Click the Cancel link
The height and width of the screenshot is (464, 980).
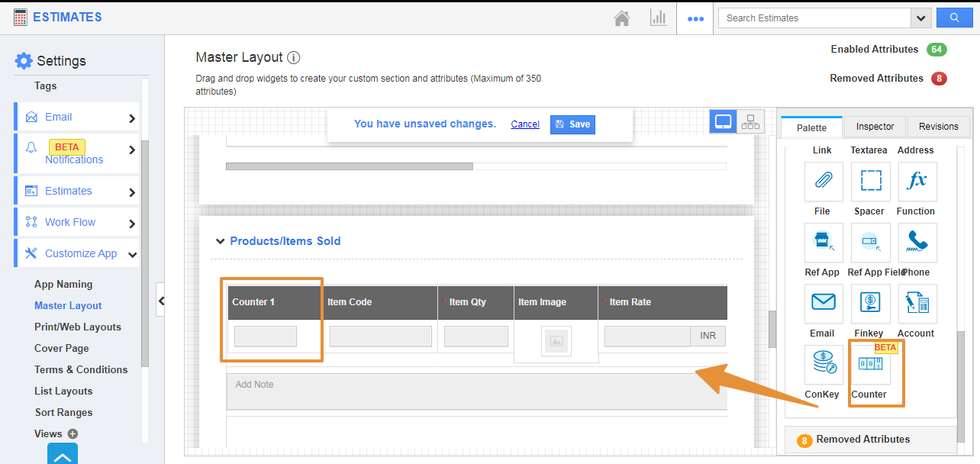coord(525,124)
